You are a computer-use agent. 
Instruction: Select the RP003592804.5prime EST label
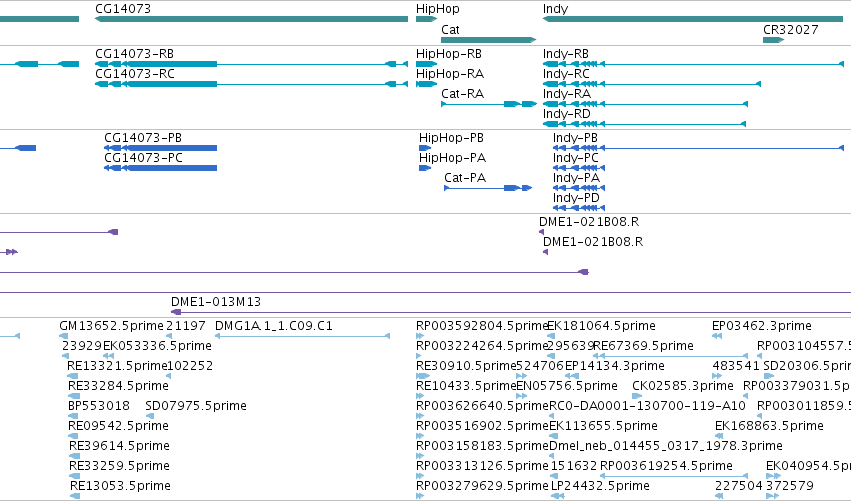pyautogui.click(x=482, y=326)
